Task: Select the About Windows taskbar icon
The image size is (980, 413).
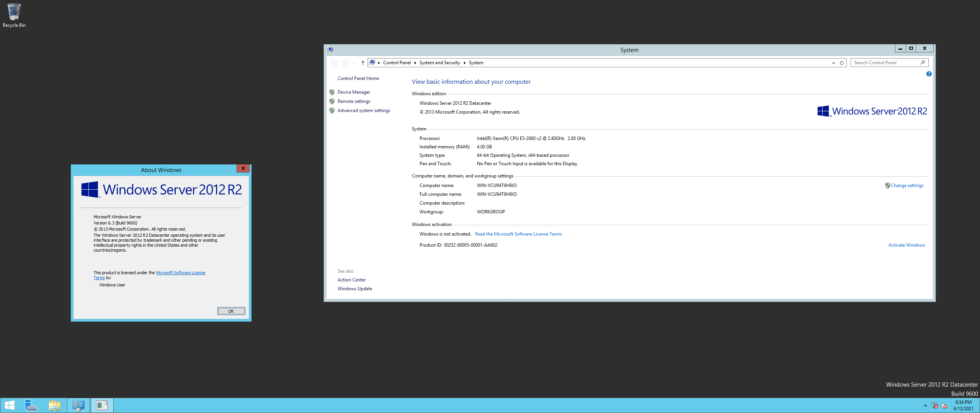Action: [102, 405]
